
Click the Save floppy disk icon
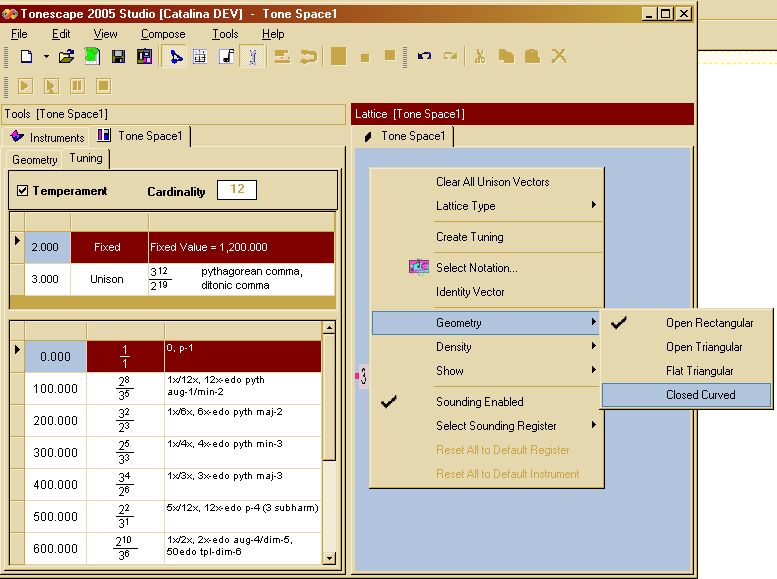click(x=118, y=57)
